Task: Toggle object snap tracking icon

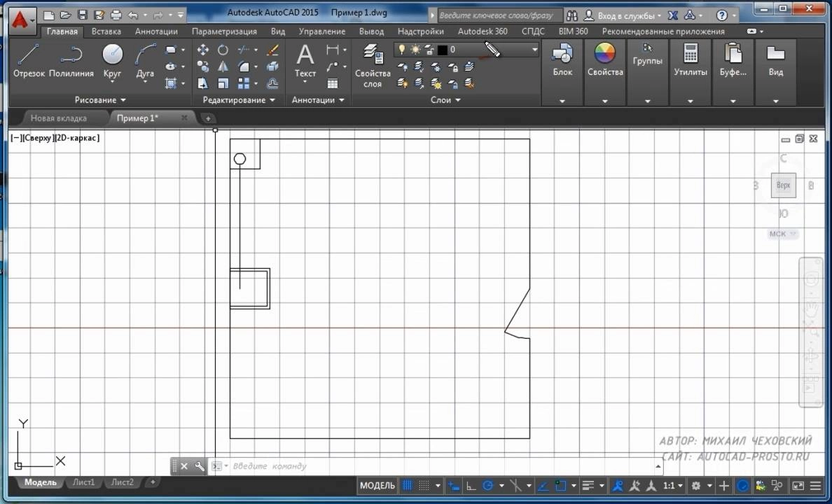Action: pos(543,485)
